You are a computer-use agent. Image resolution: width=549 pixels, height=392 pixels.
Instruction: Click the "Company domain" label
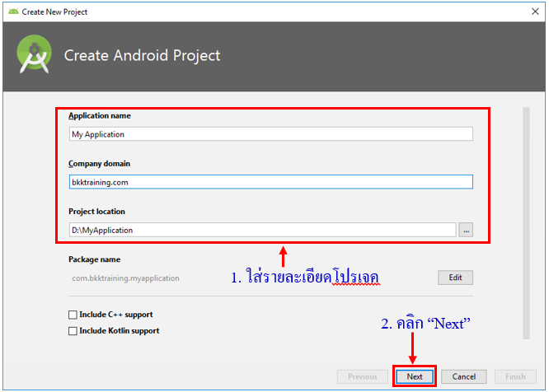pos(100,164)
